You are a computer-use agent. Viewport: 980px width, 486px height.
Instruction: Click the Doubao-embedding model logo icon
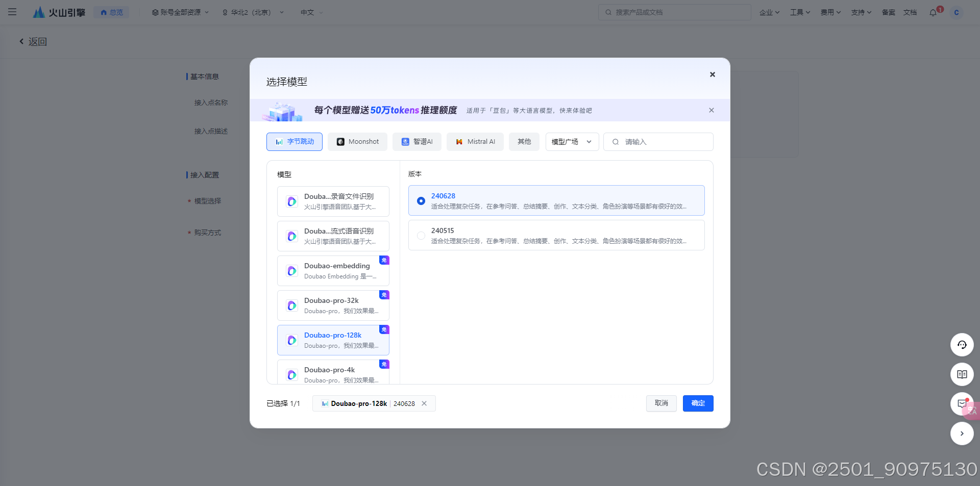pos(292,271)
